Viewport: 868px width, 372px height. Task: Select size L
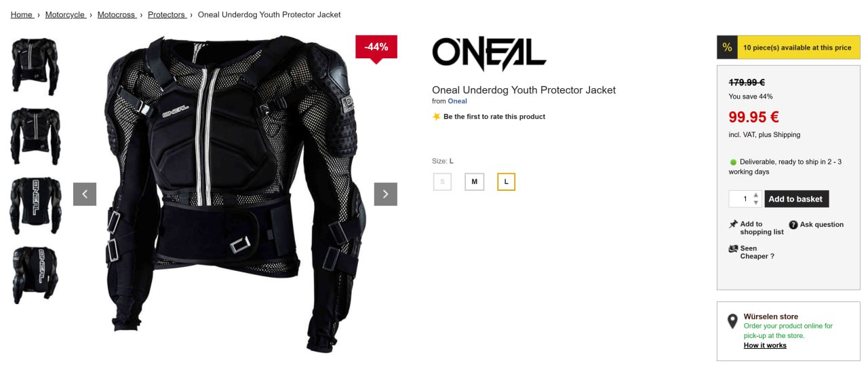coord(507,182)
